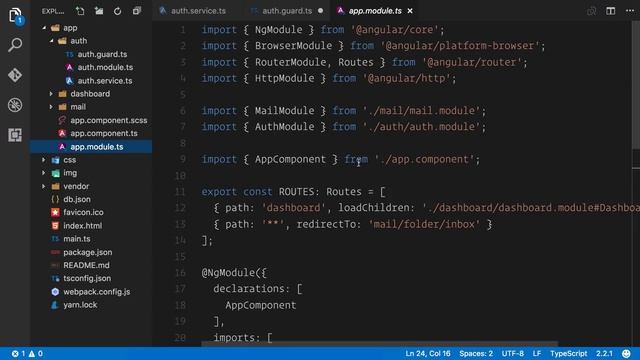Open app.component.ts file
This screenshot has height=360, width=640.
[x=103, y=133]
